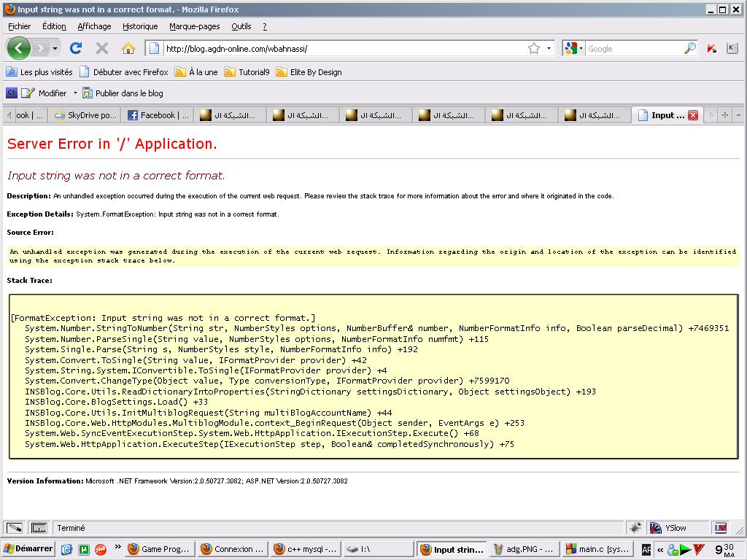747x560 pixels.
Task: Click the 'Server Error in '/' Application.' heading
Action: (x=112, y=144)
